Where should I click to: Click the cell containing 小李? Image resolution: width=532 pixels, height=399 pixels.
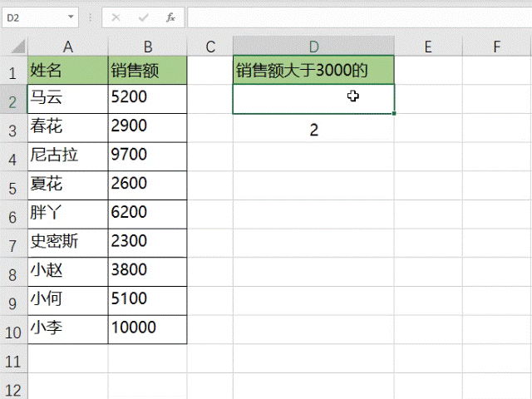pos(68,330)
